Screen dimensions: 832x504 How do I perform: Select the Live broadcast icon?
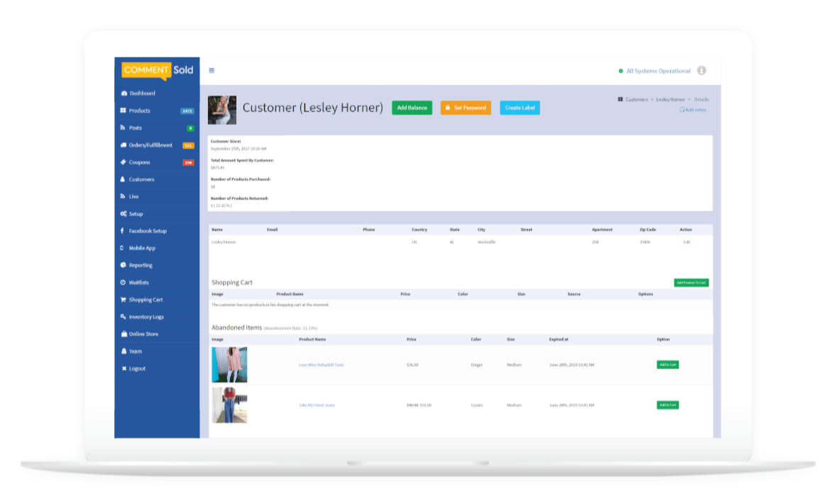tap(123, 197)
